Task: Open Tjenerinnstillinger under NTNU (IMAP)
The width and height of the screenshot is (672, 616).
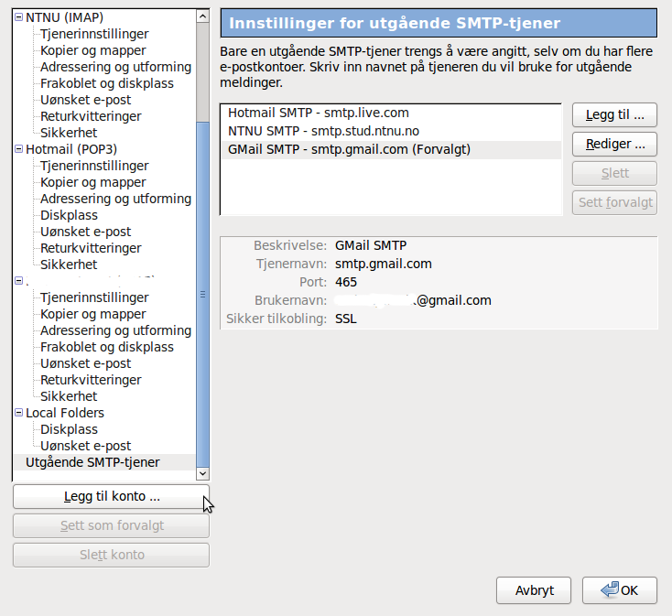Action: [94, 34]
